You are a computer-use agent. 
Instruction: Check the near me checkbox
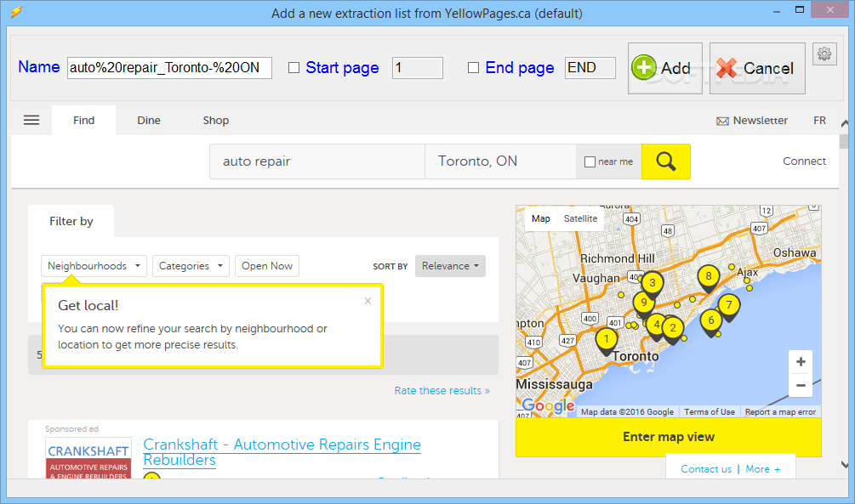(x=590, y=161)
